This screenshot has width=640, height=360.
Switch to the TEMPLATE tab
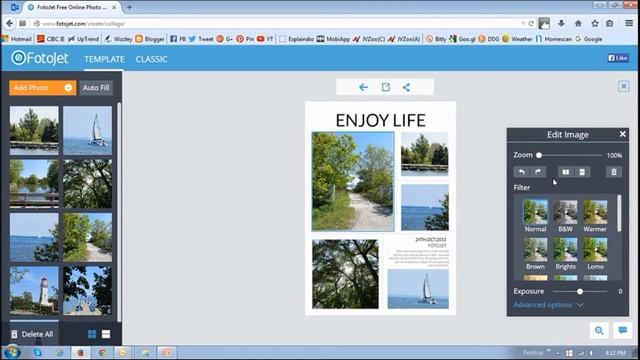(104, 59)
